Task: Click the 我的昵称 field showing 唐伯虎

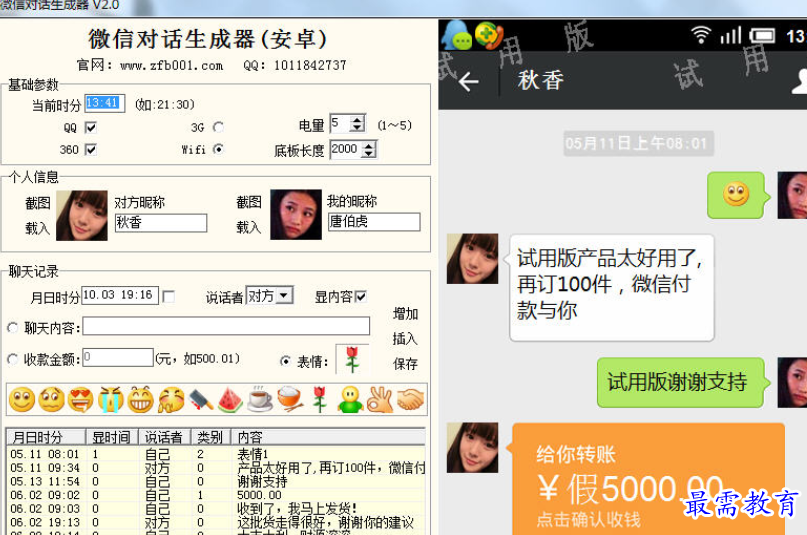Action: pos(374,222)
